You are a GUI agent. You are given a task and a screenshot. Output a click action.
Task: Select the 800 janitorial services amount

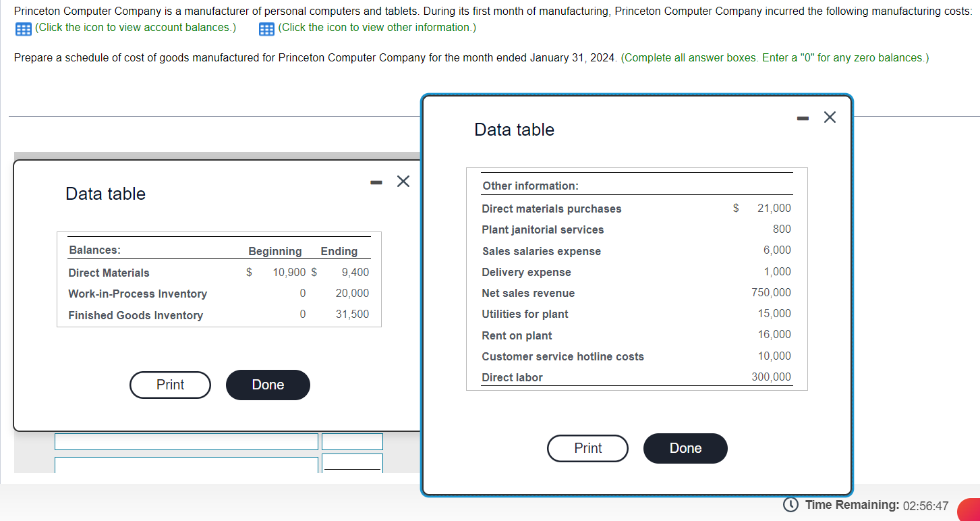click(x=782, y=229)
